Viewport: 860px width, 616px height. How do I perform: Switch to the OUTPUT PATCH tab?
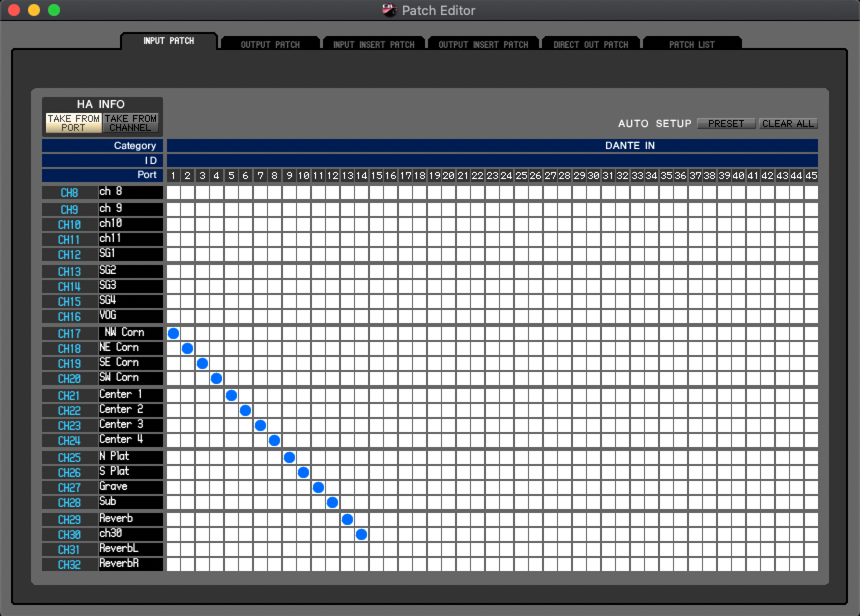pos(270,44)
